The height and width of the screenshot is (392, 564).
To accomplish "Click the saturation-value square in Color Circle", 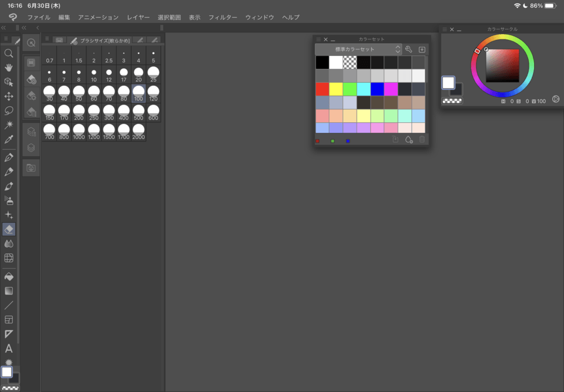I will click(502, 65).
